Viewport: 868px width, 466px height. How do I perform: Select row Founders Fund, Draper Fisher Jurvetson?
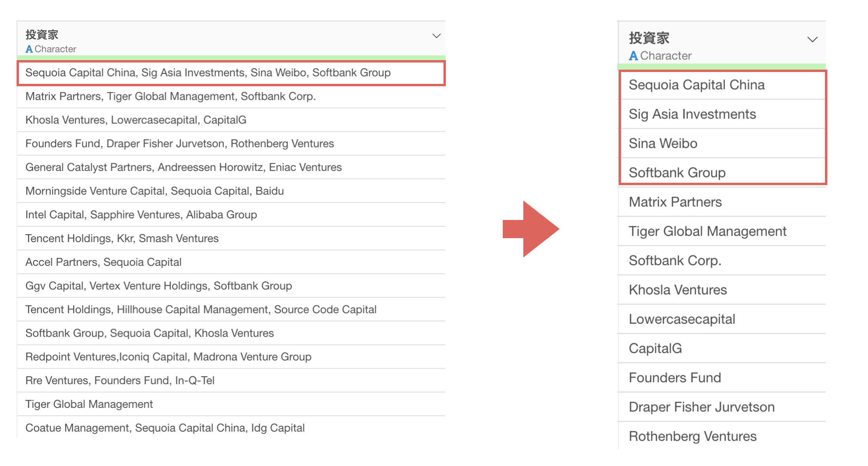pos(231,144)
